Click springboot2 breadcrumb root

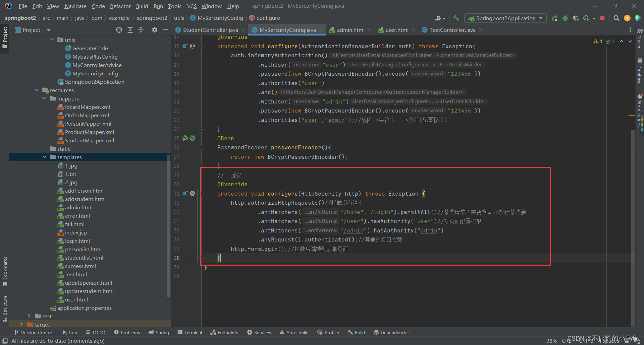tap(20, 18)
